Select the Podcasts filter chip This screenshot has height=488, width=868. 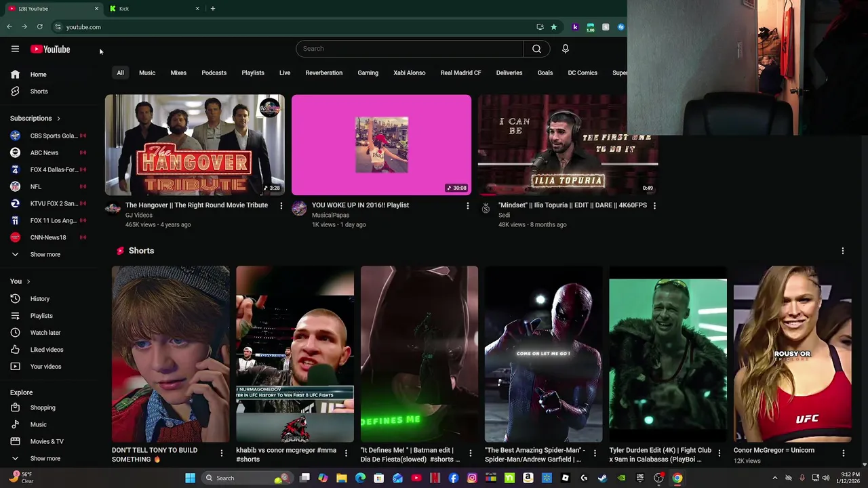pyautogui.click(x=214, y=73)
